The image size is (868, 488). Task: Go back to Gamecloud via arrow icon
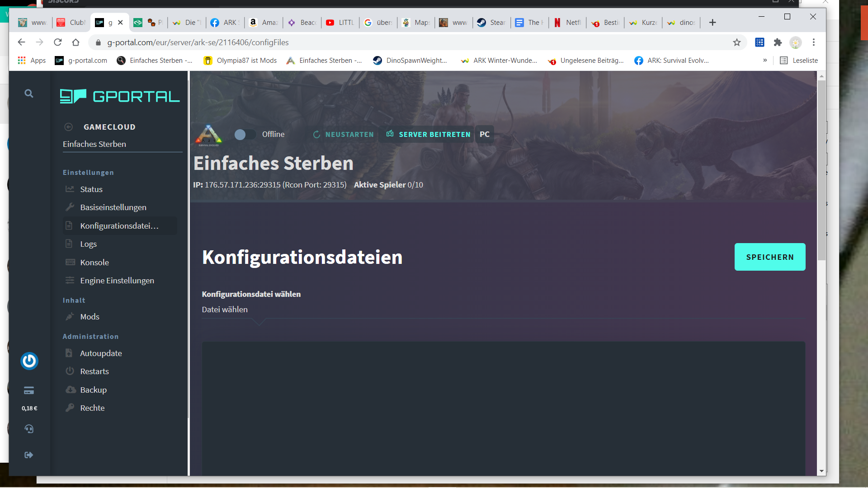click(x=69, y=127)
